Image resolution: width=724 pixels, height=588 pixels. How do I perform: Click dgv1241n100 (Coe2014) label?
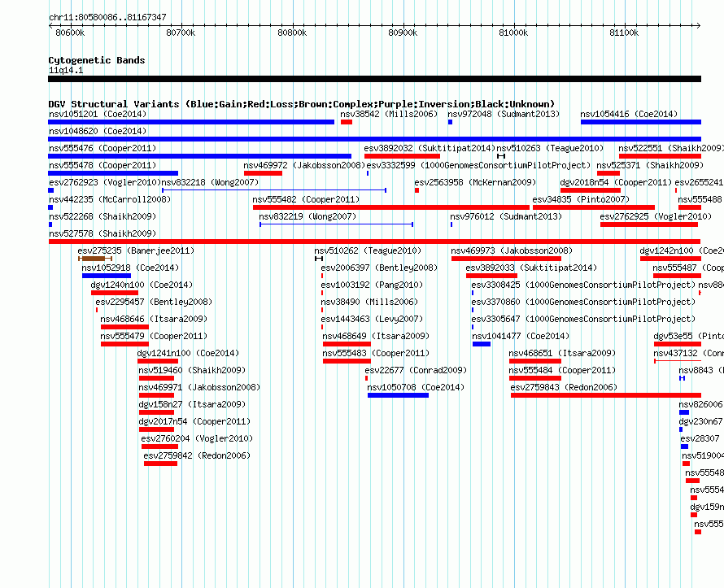coord(189,353)
